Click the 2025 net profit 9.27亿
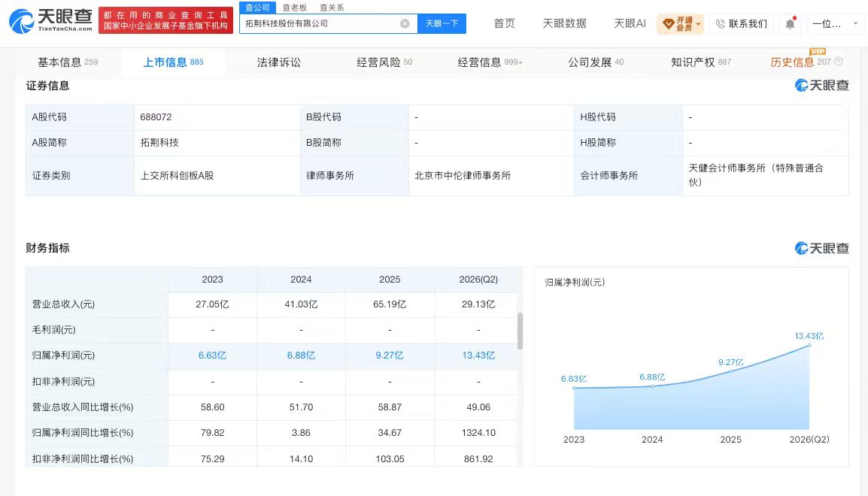Viewport: 868px width, 496px height. [x=390, y=355]
